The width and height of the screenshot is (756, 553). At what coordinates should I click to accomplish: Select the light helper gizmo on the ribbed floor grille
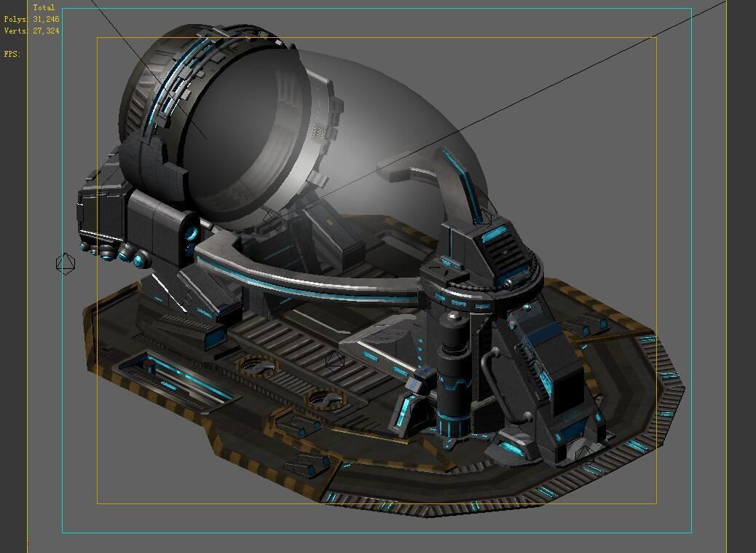(x=334, y=360)
